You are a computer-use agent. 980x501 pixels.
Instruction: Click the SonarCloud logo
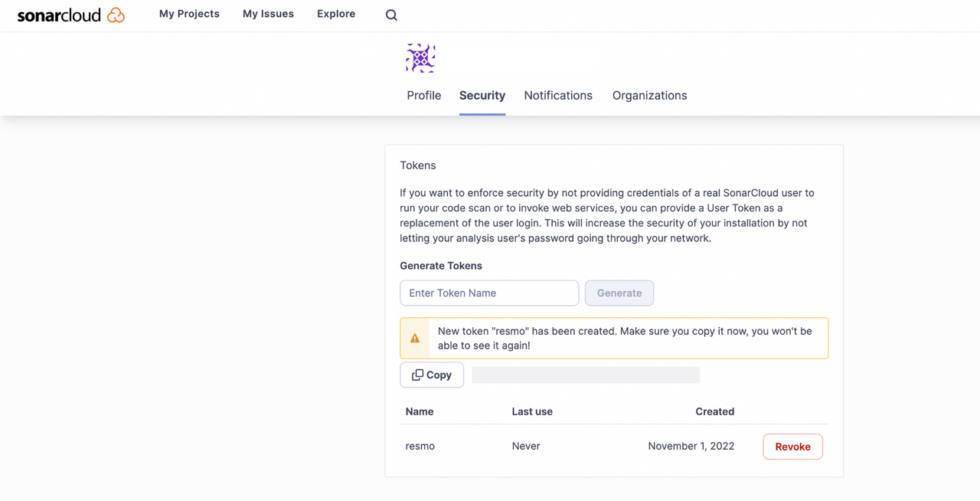[x=70, y=15]
